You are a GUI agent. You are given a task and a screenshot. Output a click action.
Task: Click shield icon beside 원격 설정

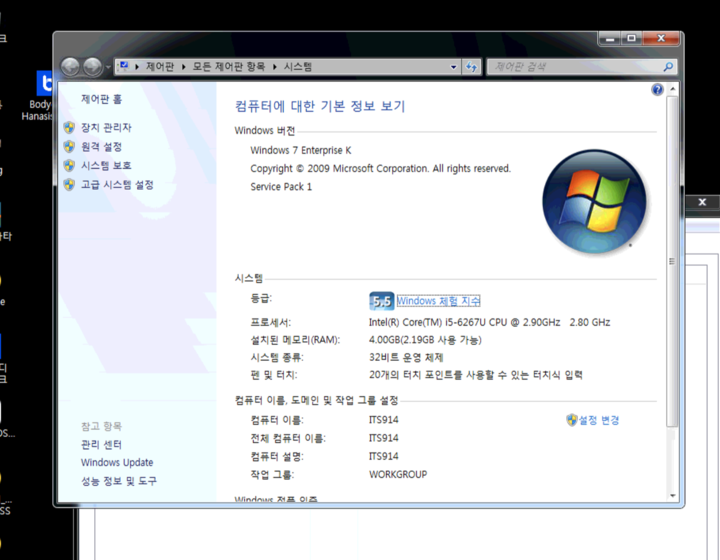coord(69,147)
